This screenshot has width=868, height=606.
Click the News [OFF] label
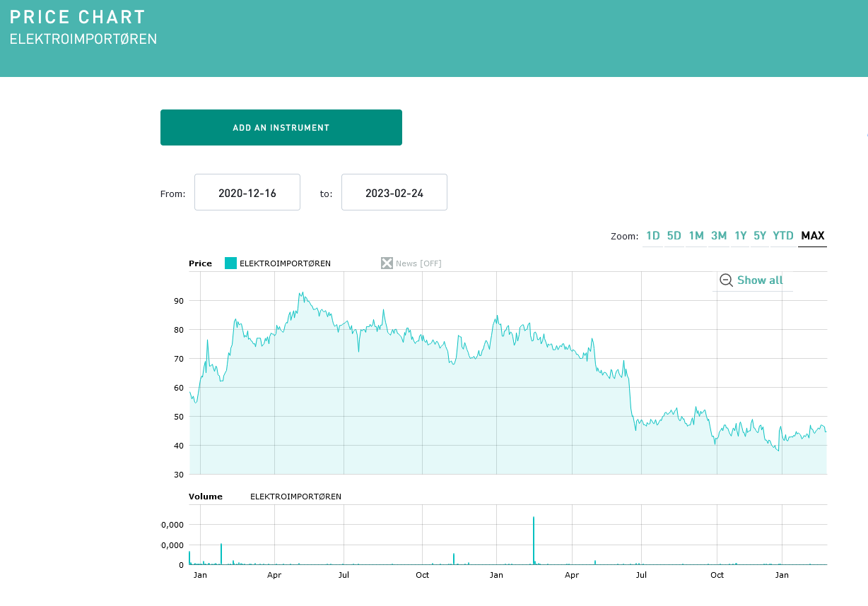(418, 263)
